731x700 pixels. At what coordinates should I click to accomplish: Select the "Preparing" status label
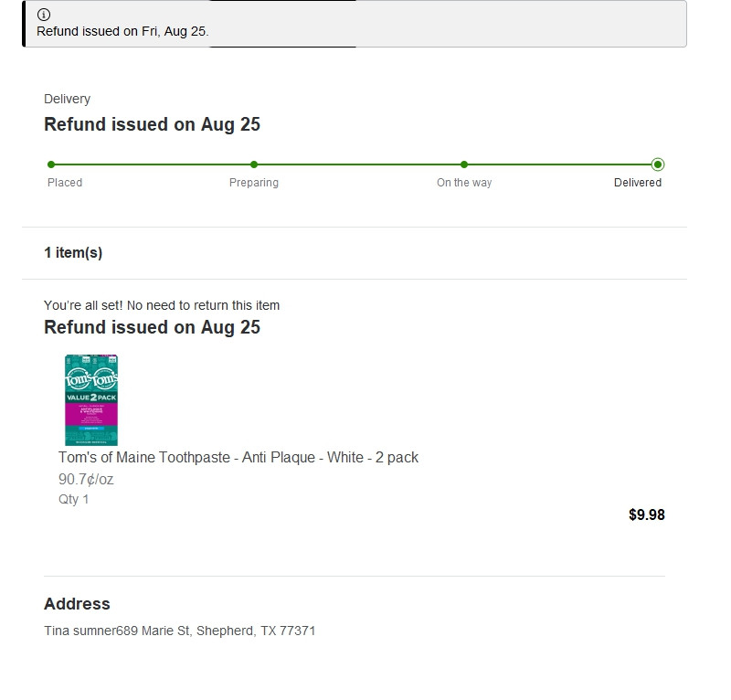[254, 183]
